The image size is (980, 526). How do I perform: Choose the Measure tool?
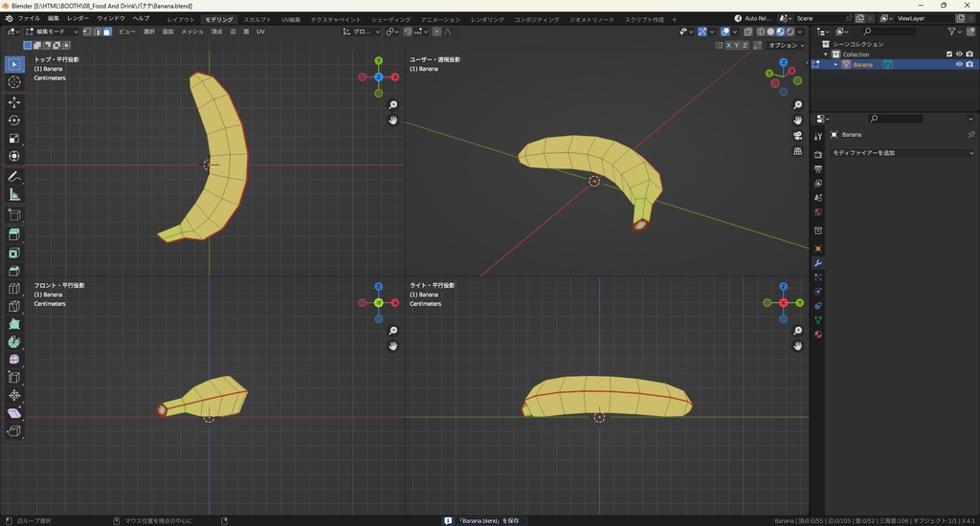point(14,195)
